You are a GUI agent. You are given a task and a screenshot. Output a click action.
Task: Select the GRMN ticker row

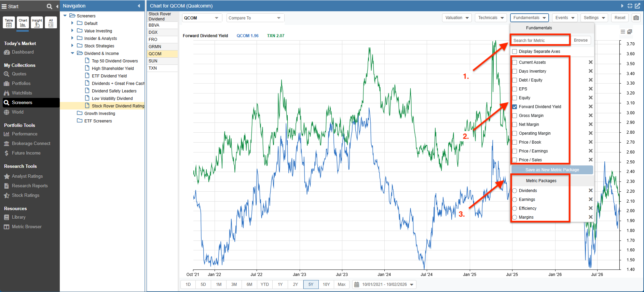click(162, 47)
